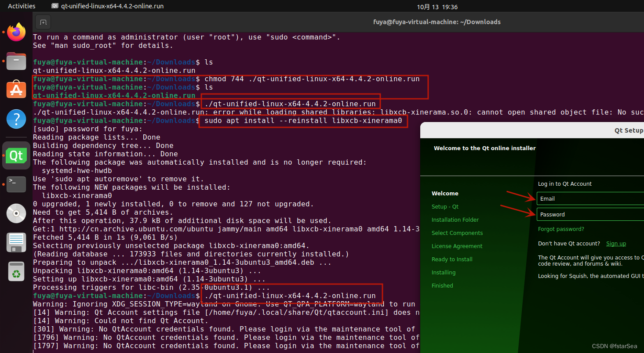Open the date and time clock menu
Viewport: 644px width, 353px height.
coord(437,7)
